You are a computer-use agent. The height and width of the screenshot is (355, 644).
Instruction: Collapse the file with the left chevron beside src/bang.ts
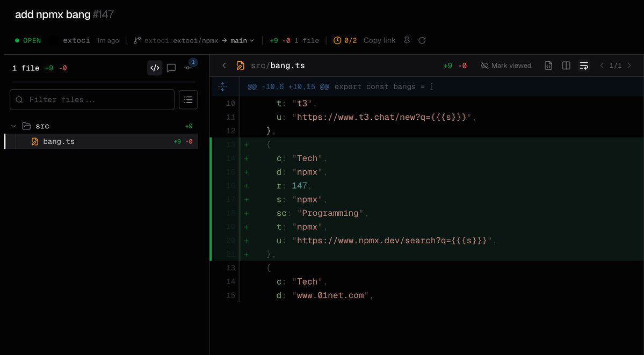[225, 66]
